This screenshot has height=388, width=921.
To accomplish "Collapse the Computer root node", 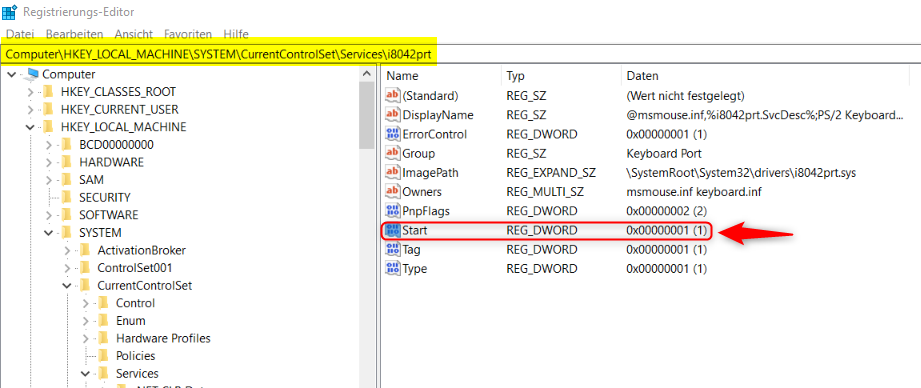I will click(12, 75).
